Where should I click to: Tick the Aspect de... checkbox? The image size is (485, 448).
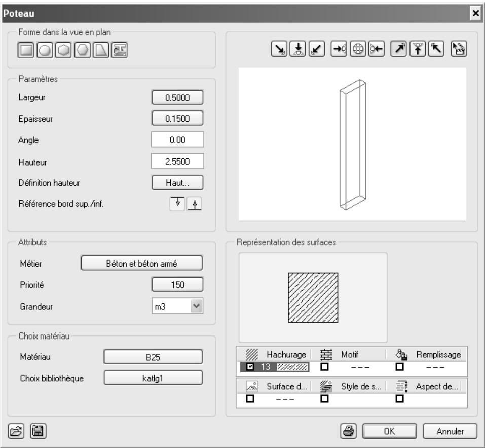pyautogui.click(x=400, y=398)
